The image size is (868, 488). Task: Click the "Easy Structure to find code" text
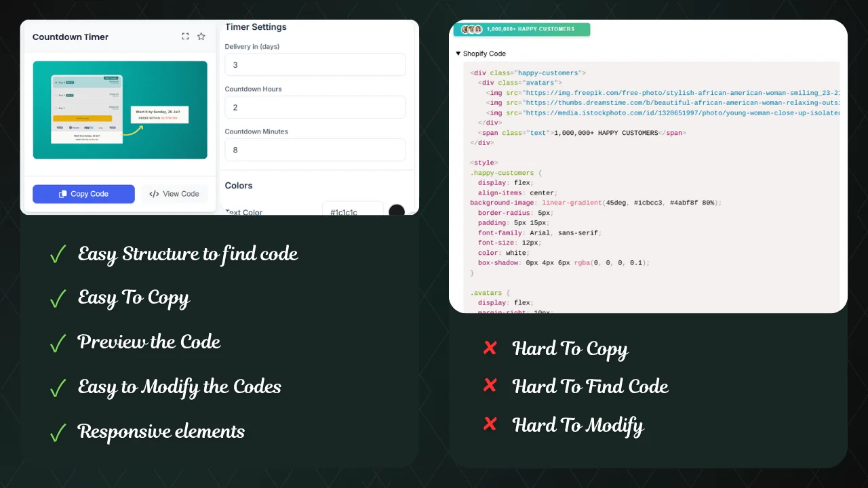(188, 254)
